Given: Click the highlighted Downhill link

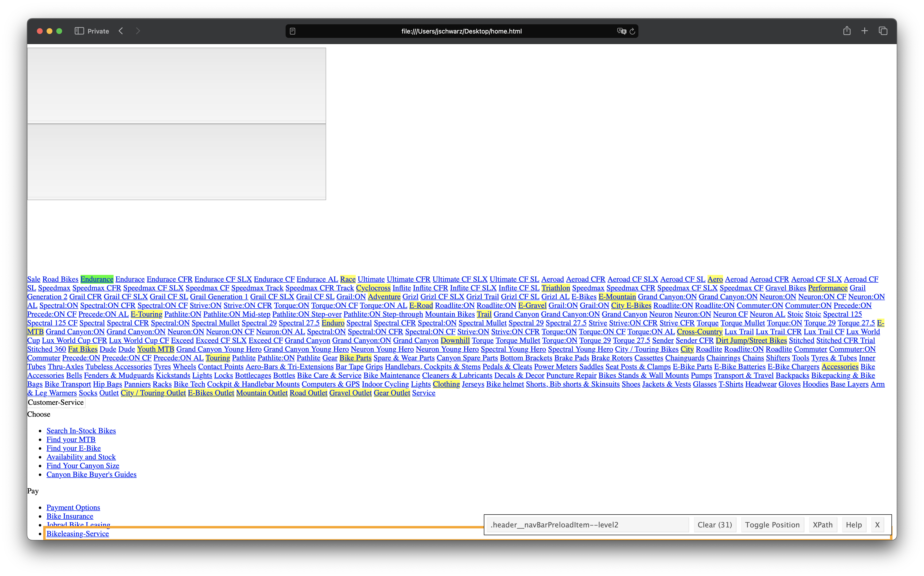Looking at the screenshot, I should click(455, 340).
